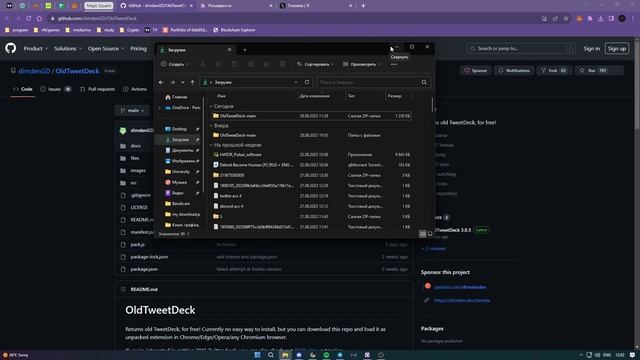This screenshot has width=640, height=360.
Task: Click Pricing on GitHub header
Action: click(138, 49)
